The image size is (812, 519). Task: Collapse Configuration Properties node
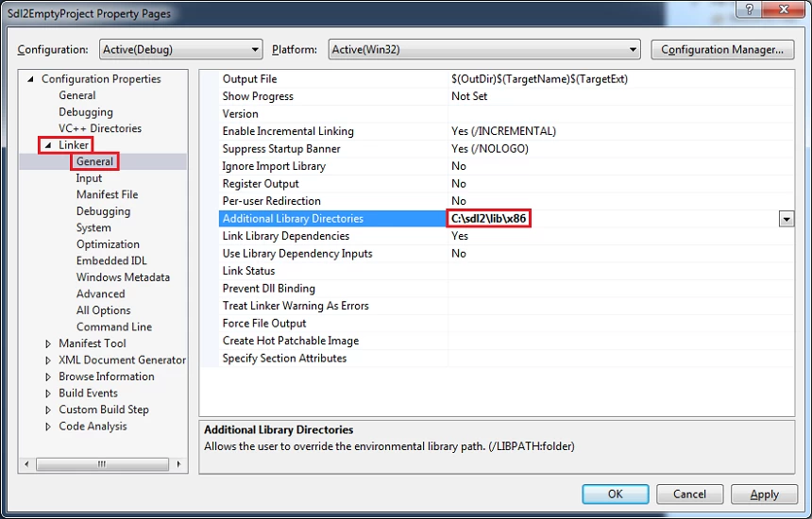point(31,79)
